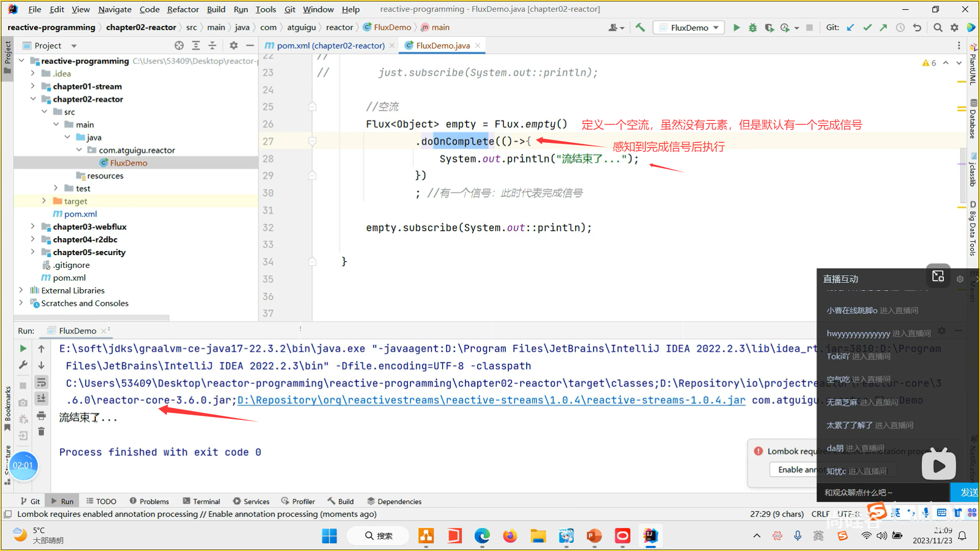The width and height of the screenshot is (980, 551).
Task: Click the Debug bug icon
Action: point(752,28)
